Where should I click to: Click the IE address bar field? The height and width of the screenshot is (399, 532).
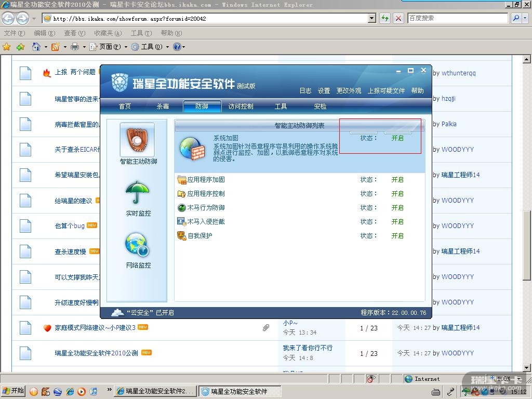click(210, 18)
